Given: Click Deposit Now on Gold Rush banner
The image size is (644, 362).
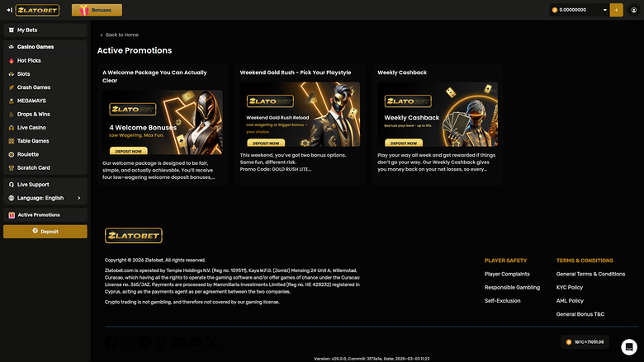Looking at the screenshot, I should 266,143.
